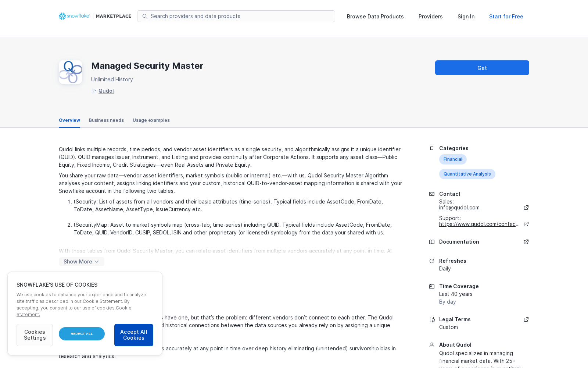Click the About Qudol person icon
588x368 pixels.
[x=432, y=345]
